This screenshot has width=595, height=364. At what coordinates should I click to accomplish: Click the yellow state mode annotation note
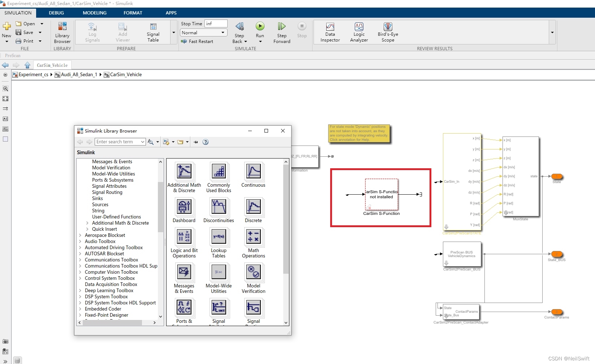pyautogui.click(x=359, y=133)
